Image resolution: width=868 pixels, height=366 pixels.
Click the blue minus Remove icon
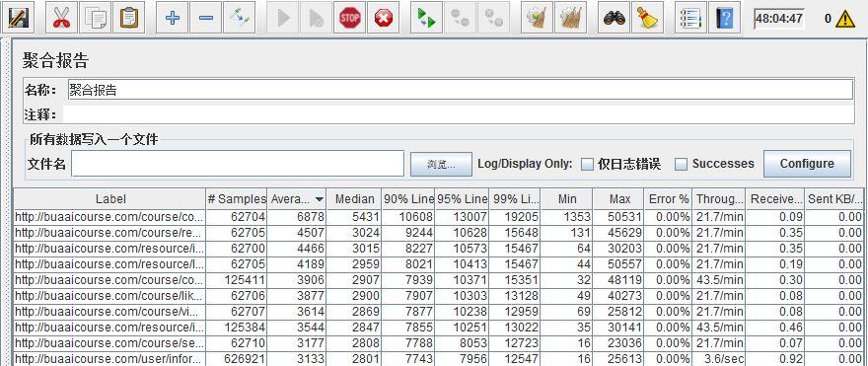click(206, 17)
